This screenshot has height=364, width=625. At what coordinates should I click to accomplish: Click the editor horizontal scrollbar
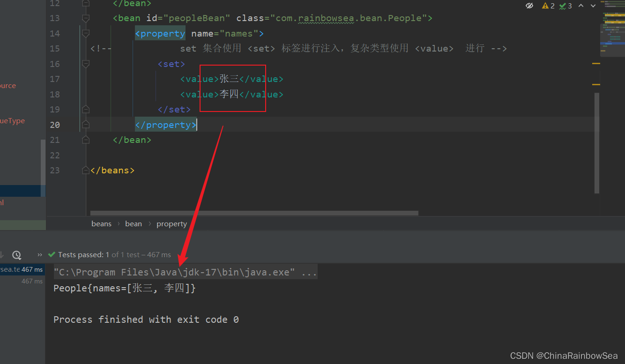(254, 213)
